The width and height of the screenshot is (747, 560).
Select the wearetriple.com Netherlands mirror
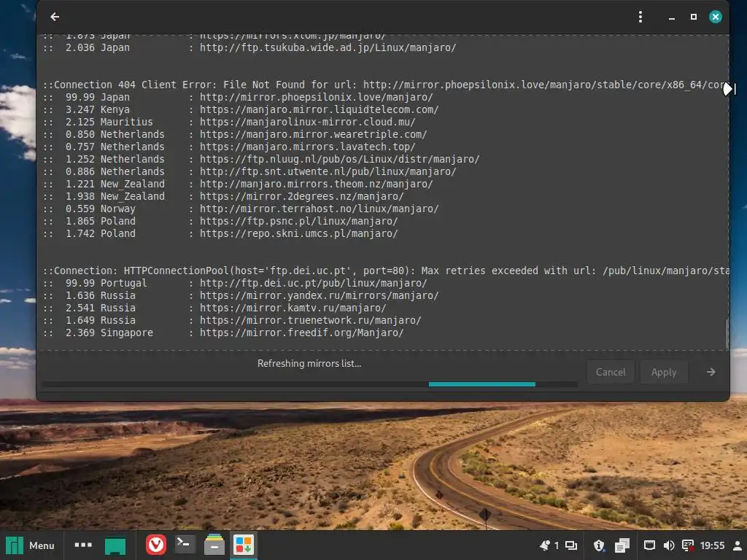236,134
